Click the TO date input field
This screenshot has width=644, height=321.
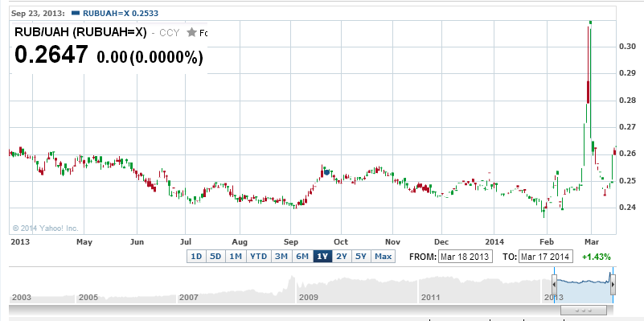tap(545, 257)
